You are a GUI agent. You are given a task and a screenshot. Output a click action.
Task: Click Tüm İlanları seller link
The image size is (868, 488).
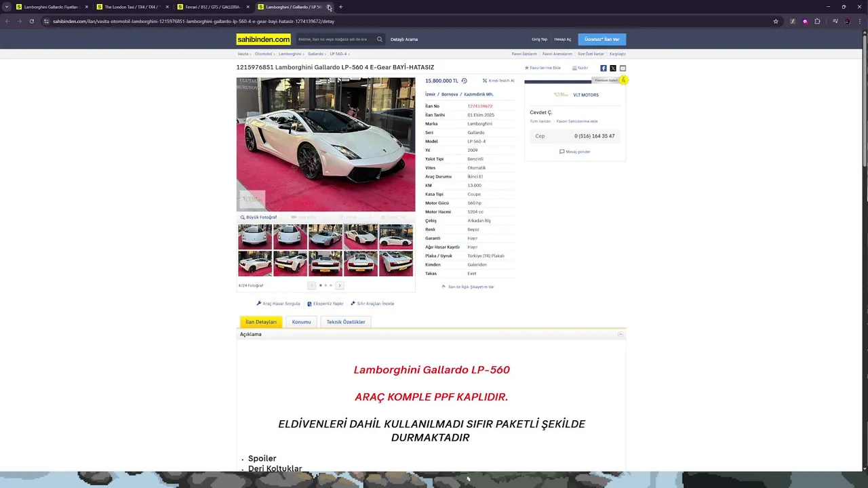click(540, 121)
